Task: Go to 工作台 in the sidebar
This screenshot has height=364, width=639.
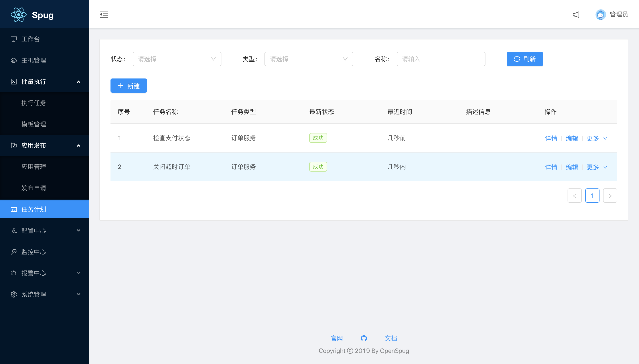Action: [31, 39]
